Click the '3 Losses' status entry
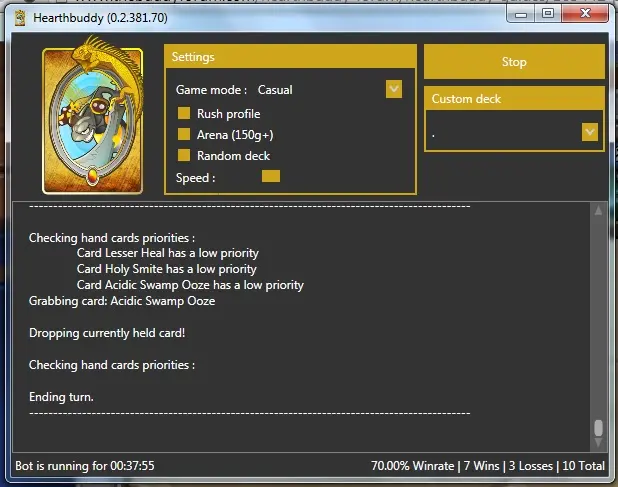This screenshot has height=487, width=618. (x=531, y=466)
